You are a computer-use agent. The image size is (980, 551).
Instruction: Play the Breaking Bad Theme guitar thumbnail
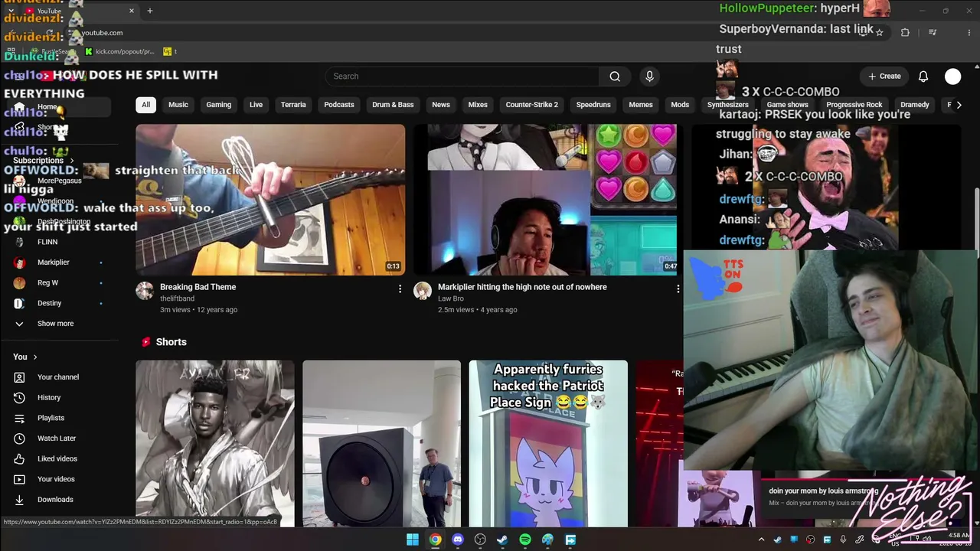pos(270,199)
